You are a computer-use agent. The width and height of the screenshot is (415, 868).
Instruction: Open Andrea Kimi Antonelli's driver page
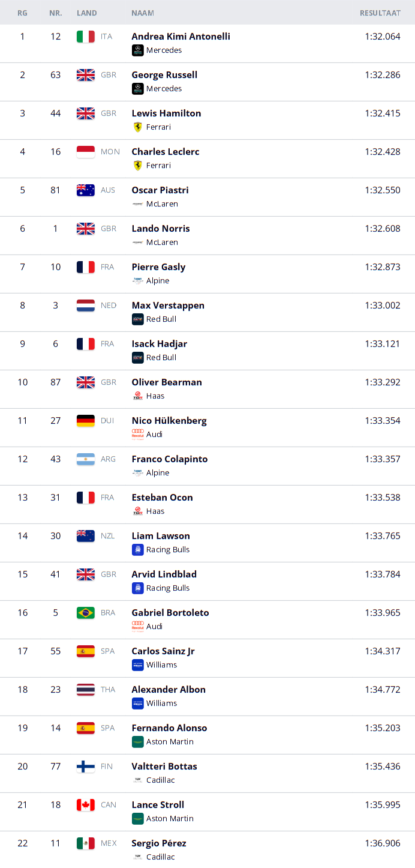point(181,37)
